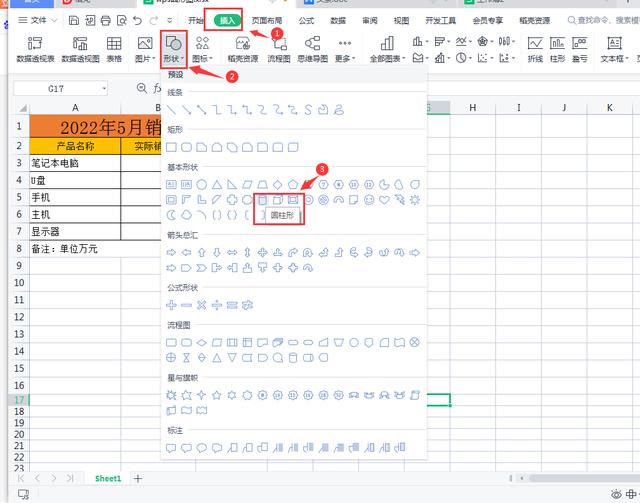This screenshot has height=503, width=640.
Task: Select the five-point star shape
Action: pos(217,395)
